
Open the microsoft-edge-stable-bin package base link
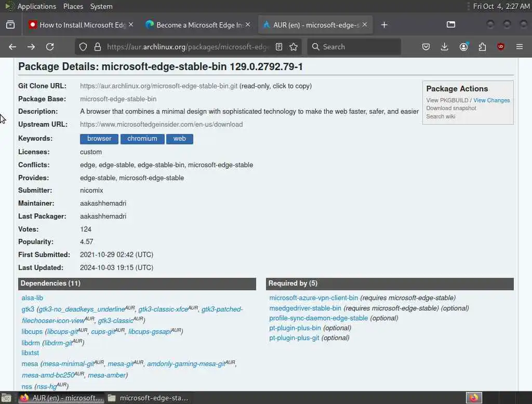(118, 99)
